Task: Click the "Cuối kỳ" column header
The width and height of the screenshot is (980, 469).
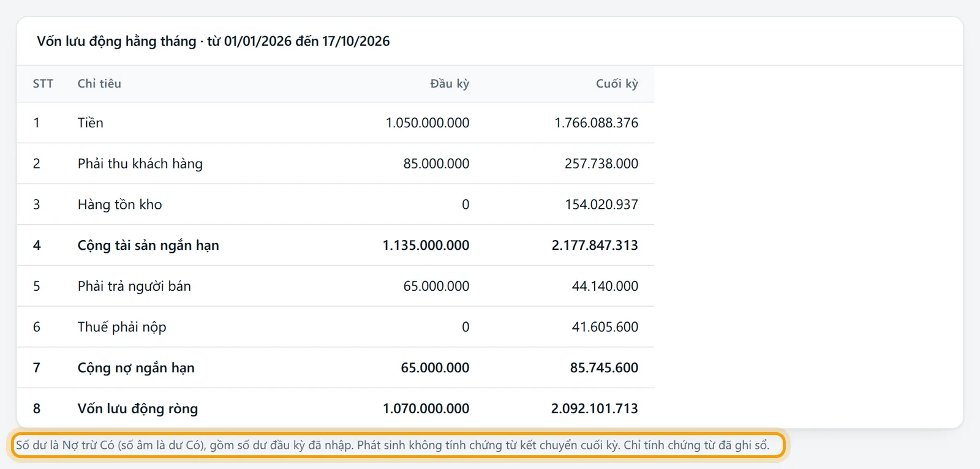Action: pos(617,84)
